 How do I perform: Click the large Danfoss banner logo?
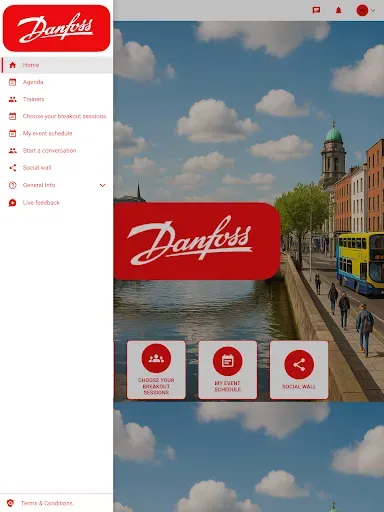[197, 241]
